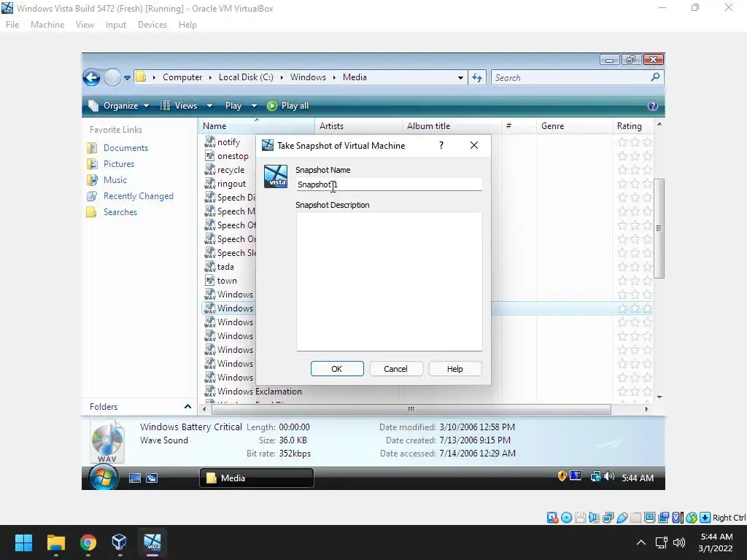Screen dimensions: 747x560
Task: Open the Machine menu
Action: [47, 25]
